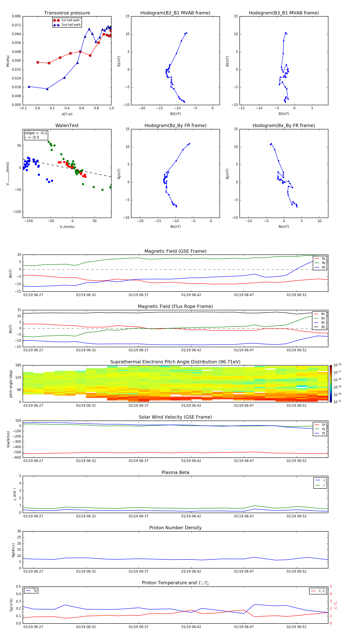Click the "Hodogram(Bz_By FR frame)" title

[175, 125]
